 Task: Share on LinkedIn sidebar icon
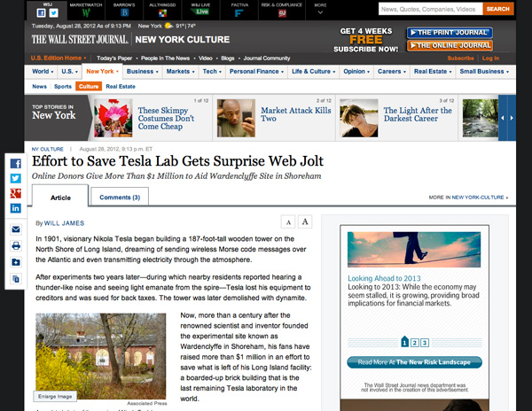click(16, 208)
